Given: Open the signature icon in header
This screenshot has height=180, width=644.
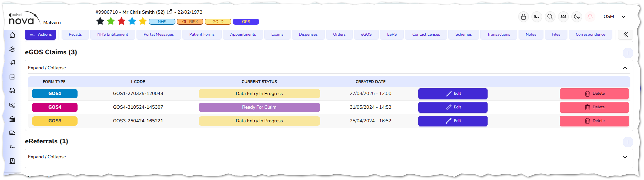Looking at the screenshot, I should [537, 17].
